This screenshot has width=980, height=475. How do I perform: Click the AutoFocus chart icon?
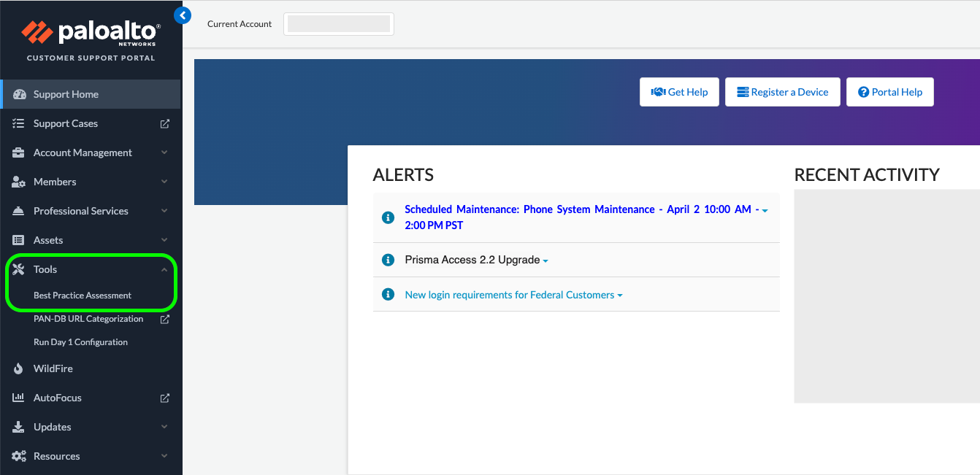click(x=19, y=398)
